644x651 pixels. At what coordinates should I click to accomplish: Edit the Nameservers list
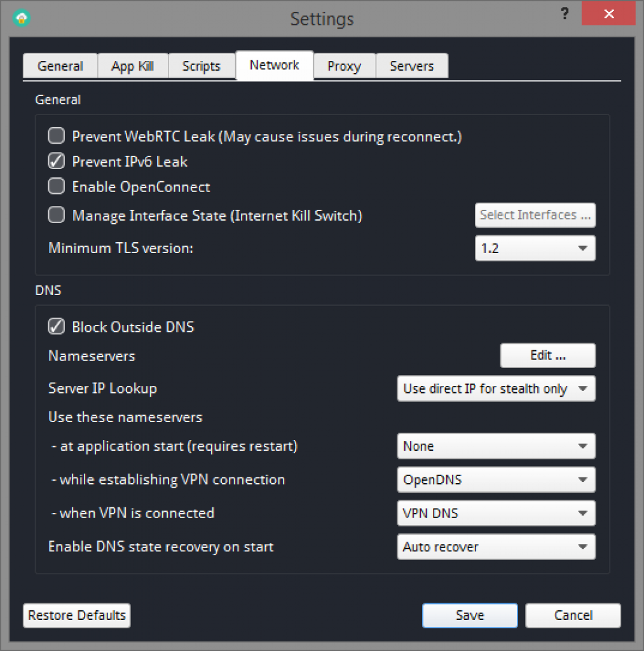tap(548, 355)
